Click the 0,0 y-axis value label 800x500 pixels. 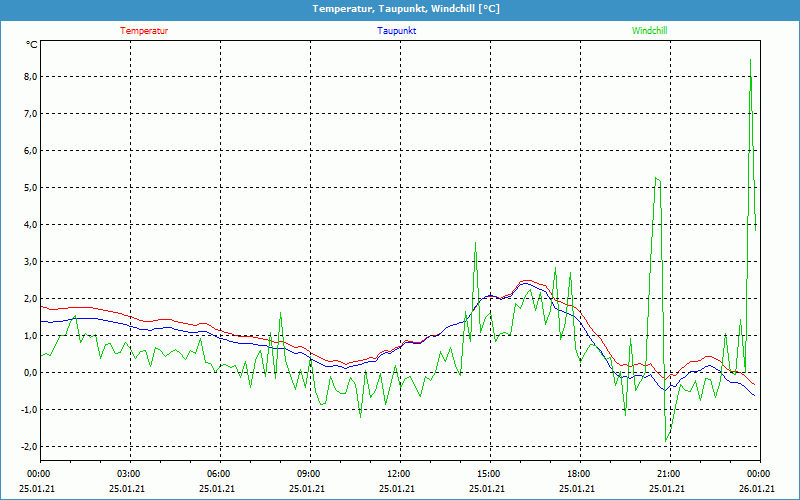[29, 373]
